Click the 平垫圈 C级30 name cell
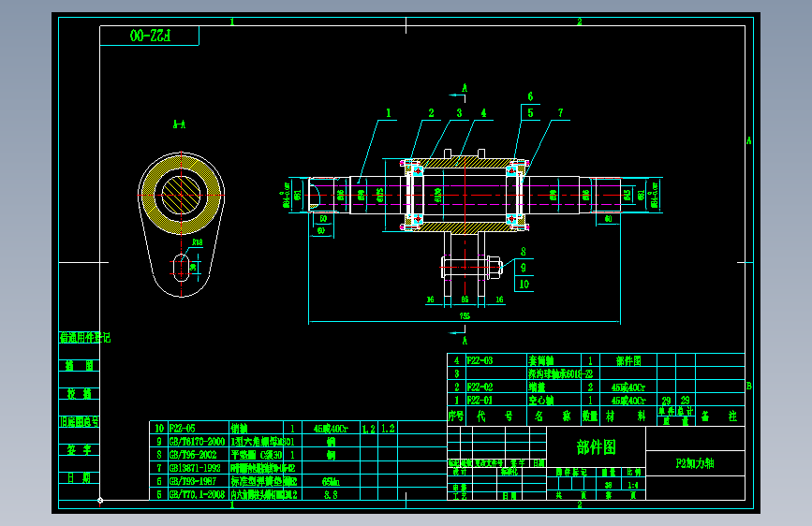 pos(257,455)
